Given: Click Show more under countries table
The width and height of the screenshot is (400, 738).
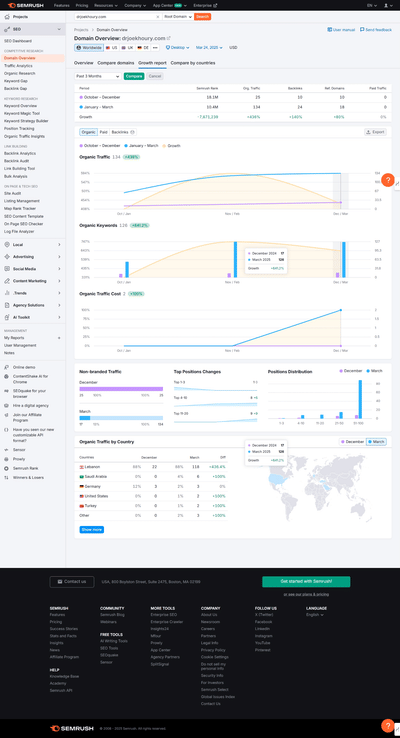Looking at the screenshot, I should point(91,529).
